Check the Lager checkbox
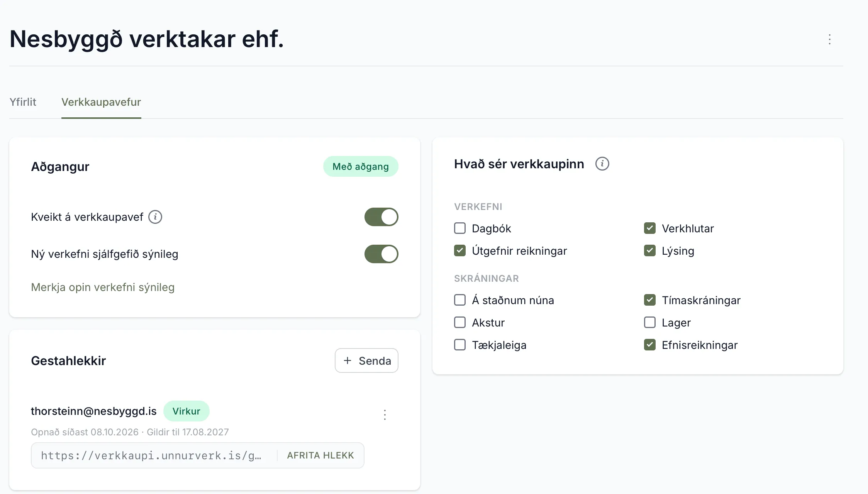The image size is (868, 494). [x=649, y=322]
